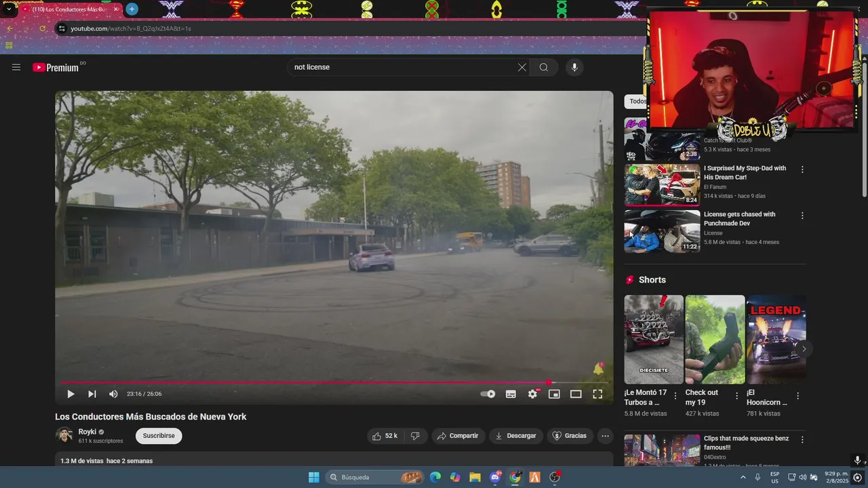Screen dimensions: 868x488
Task: Advance the Shorts carousel with right chevron
Action: coord(804,349)
